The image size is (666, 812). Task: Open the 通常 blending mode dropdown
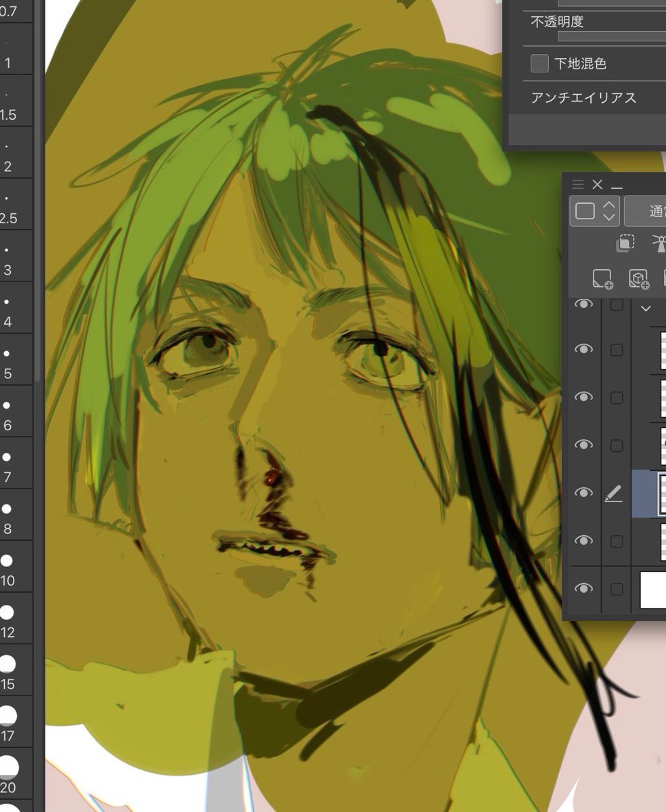coord(645,211)
